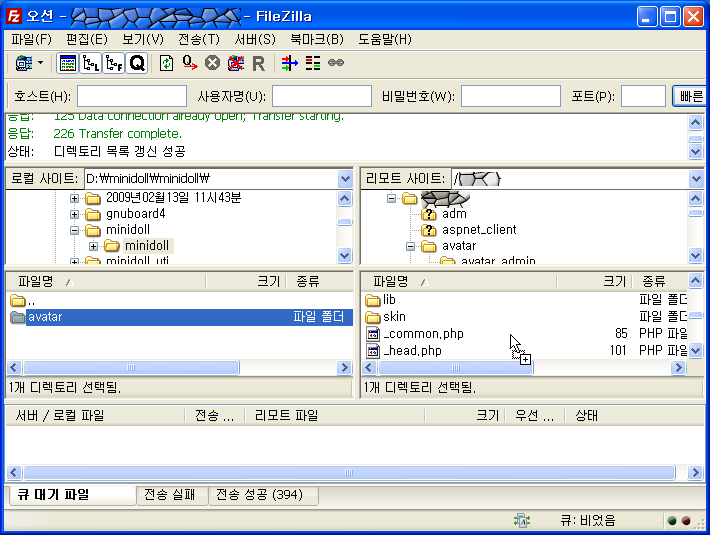Image resolution: width=710 pixels, height=535 pixels.
Task: Collapse the remote root folder
Action: tap(392, 198)
